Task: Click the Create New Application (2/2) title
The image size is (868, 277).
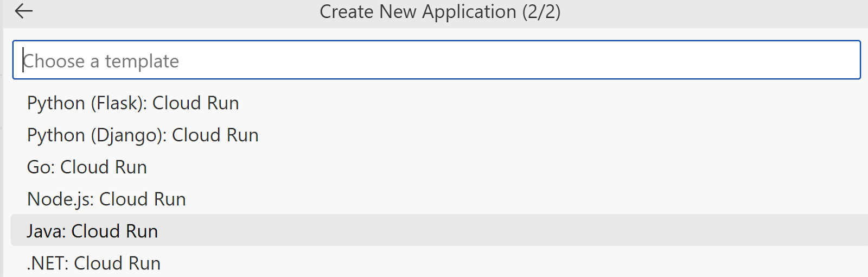Action: [x=439, y=12]
